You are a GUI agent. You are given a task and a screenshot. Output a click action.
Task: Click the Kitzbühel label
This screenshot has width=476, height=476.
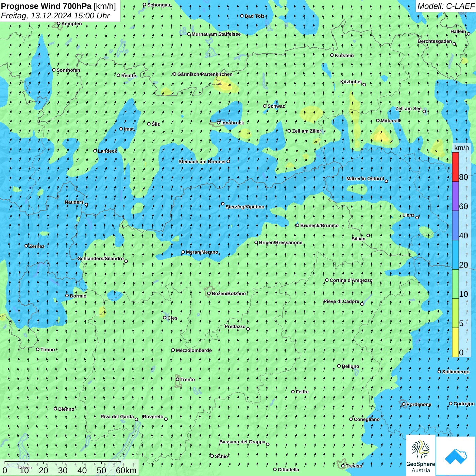click(x=351, y=82)
